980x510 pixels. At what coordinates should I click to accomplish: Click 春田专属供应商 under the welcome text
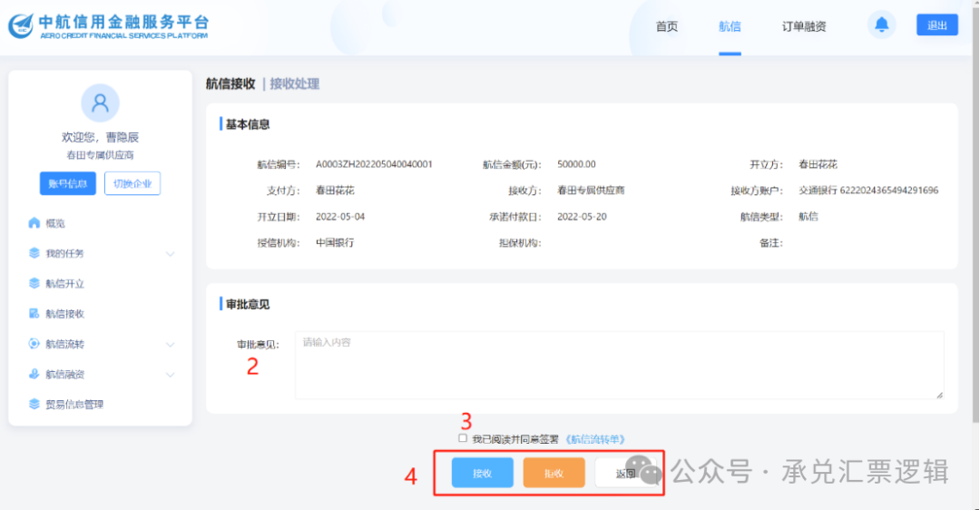coord(100,155)
